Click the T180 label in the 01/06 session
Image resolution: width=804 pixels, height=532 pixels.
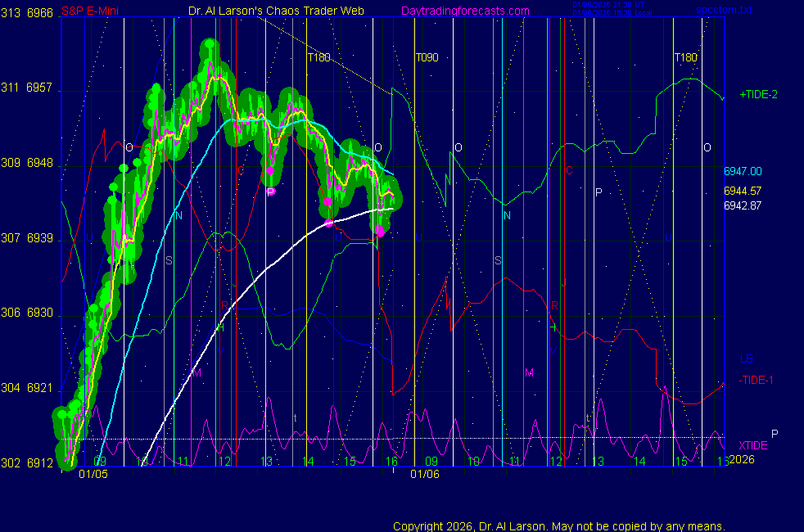tap(685, 58)
